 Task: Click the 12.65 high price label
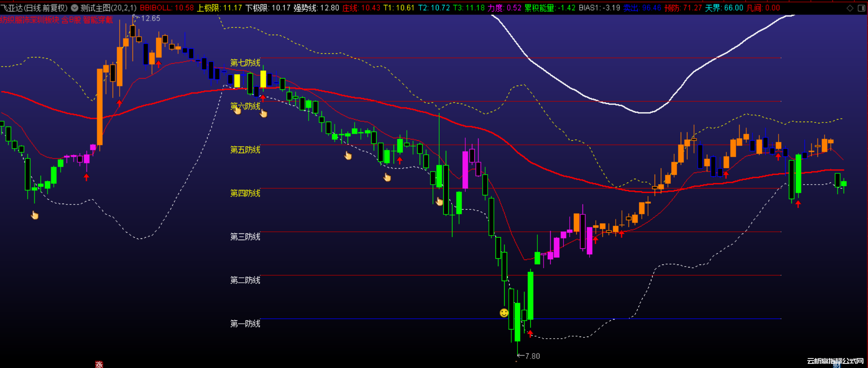click(x=150, y=18)
